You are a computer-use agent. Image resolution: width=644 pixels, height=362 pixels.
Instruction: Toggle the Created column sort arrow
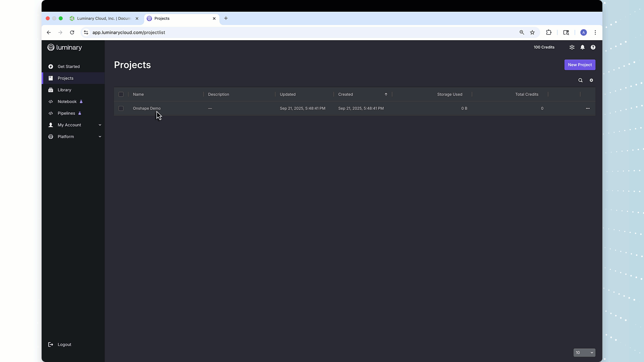pos(386,94)
